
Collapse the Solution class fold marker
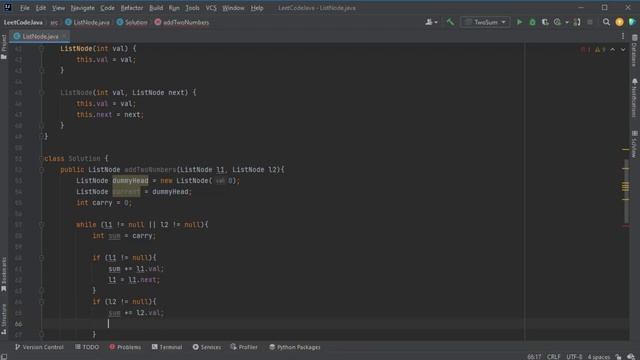[41, 158]
